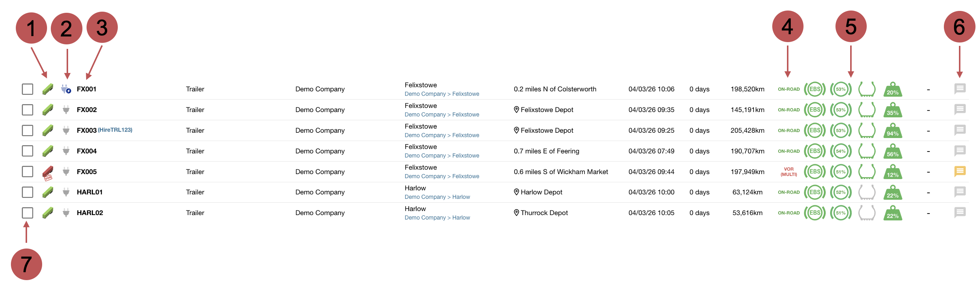Open the yellow notes icon for FX005
The height and width of the screenshot is (285, 980).
[x=959, y=171]
